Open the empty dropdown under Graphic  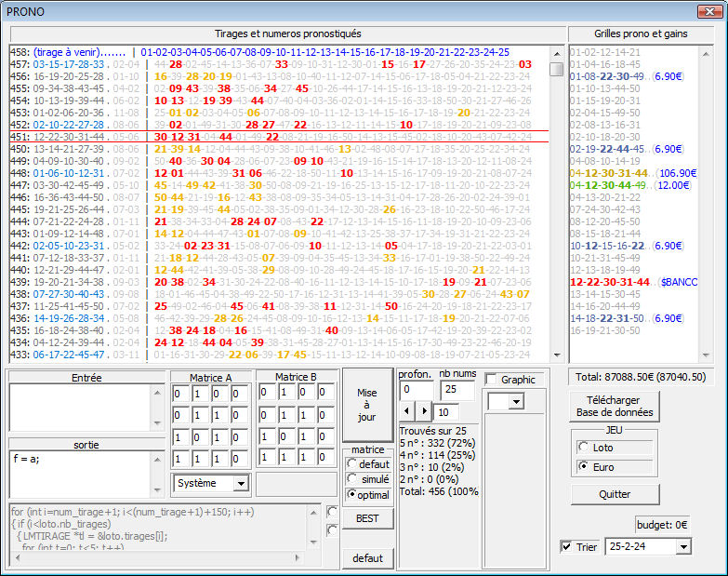click(x=516, y=401)
